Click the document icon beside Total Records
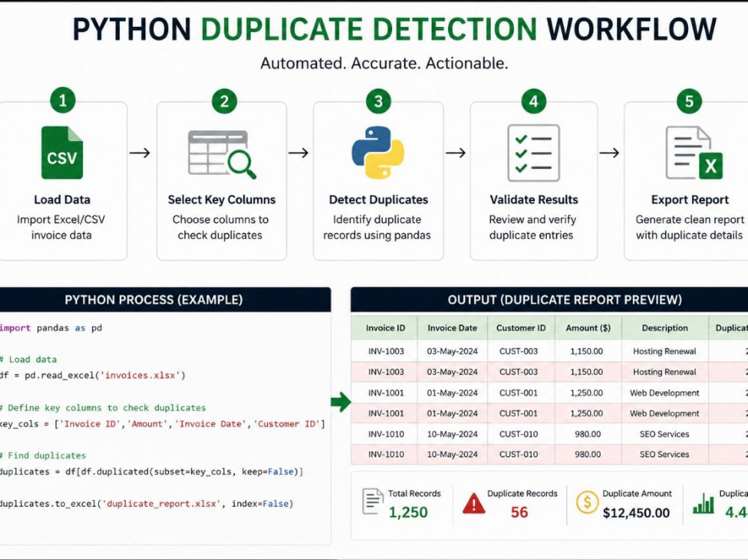The image size is (748, 560). [373, 502]
